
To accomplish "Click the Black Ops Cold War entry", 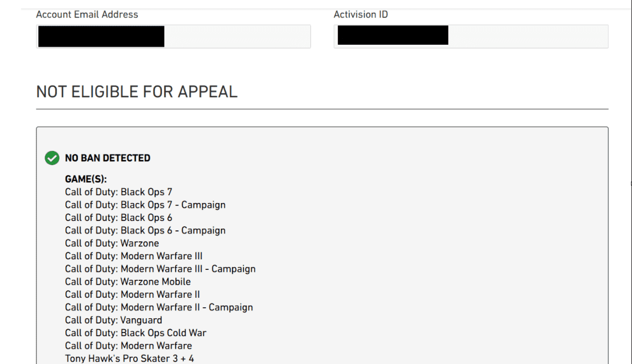I will pos(136,333).
